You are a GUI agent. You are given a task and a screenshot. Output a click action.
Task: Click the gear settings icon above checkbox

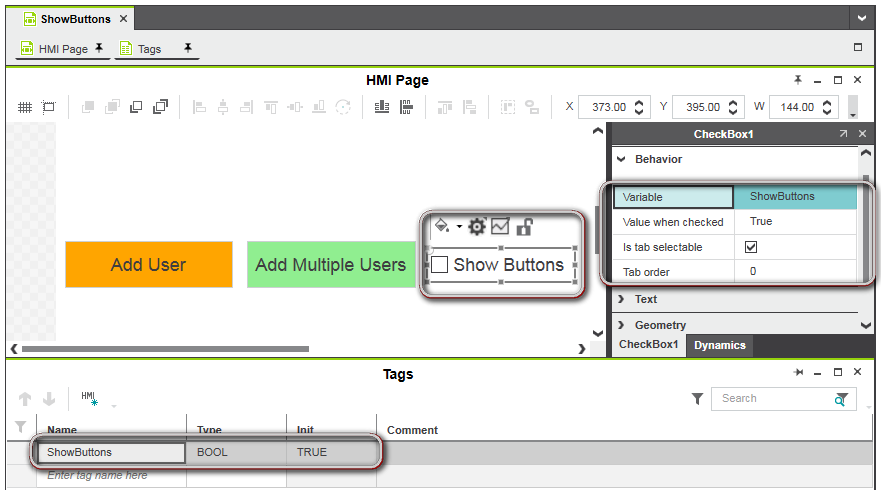(477, 227)
